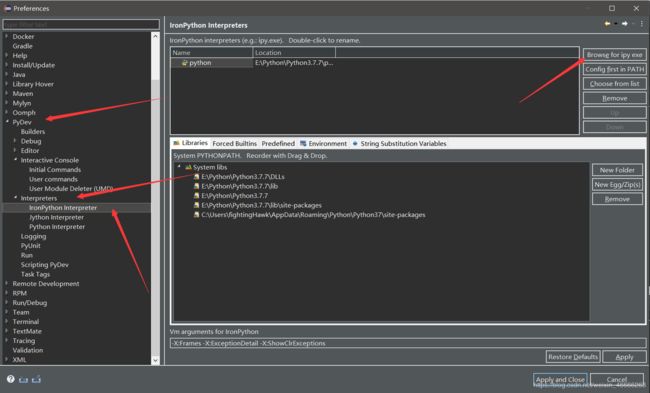Remove the selected interpreter
Screen dimensions: 650x393
coord(614,98)
